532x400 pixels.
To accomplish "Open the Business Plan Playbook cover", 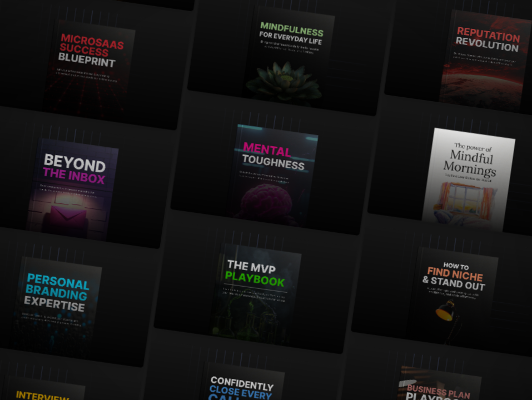I will coord(439,389).
